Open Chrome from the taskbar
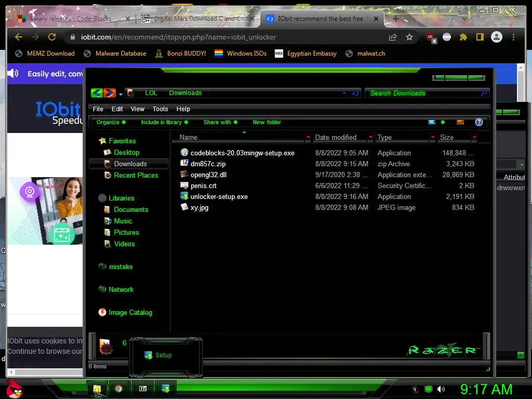Viewport: 532px width, 399px height. tap(118, 389)
